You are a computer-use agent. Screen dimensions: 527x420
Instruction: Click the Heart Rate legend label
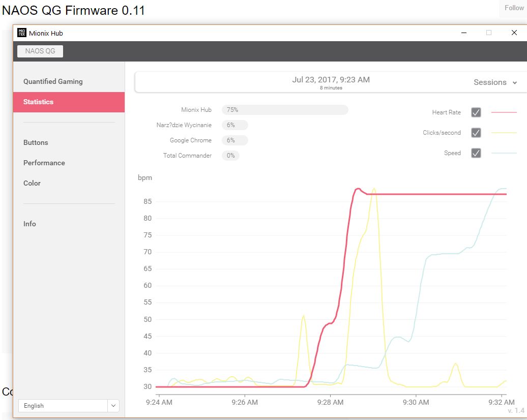tap(446, 112)
